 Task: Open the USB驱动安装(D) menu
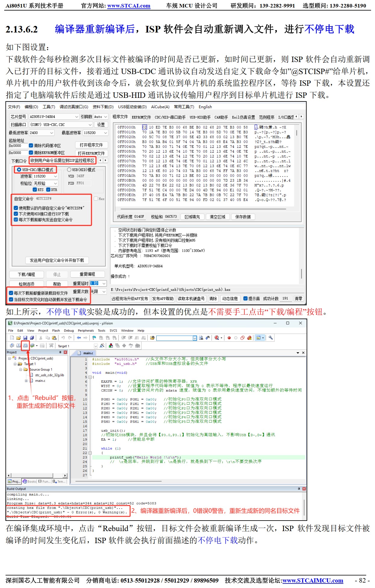(132, 107)
